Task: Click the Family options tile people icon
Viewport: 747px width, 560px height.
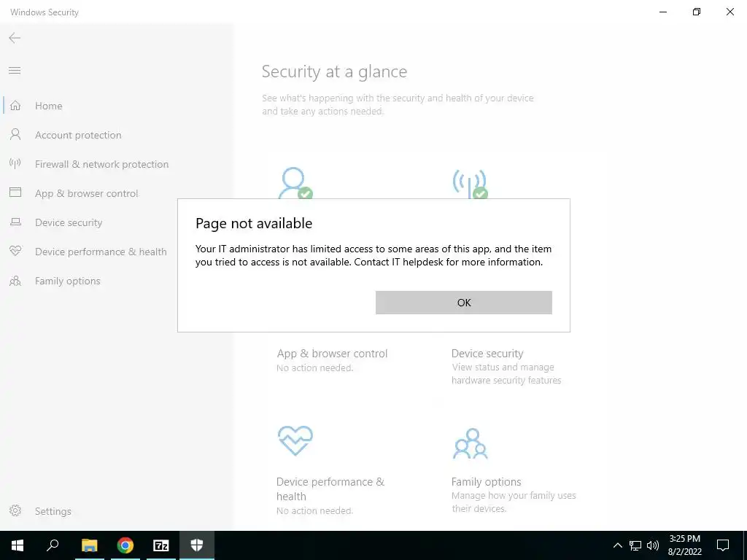Action: click(471, 443)
